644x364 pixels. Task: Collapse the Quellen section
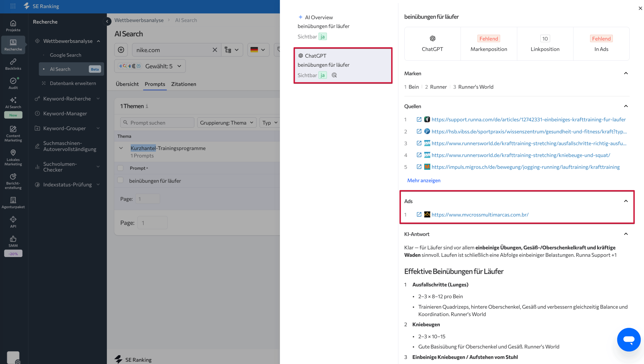click(626, 106)
